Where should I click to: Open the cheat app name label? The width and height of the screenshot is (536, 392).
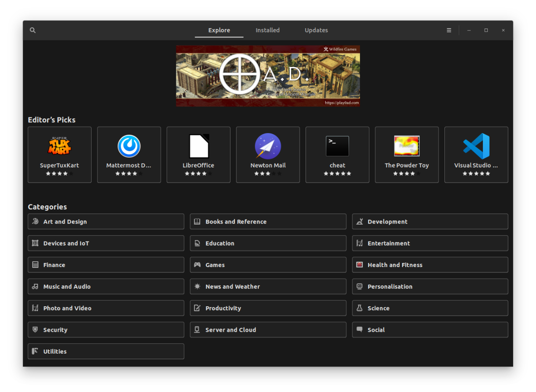tap(337, 165)
